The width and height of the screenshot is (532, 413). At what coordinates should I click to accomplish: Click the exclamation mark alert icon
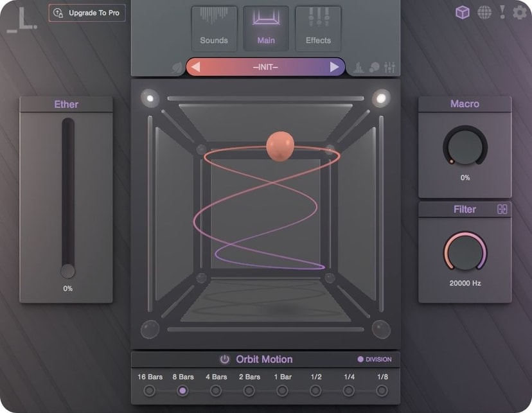coord(502,12)
